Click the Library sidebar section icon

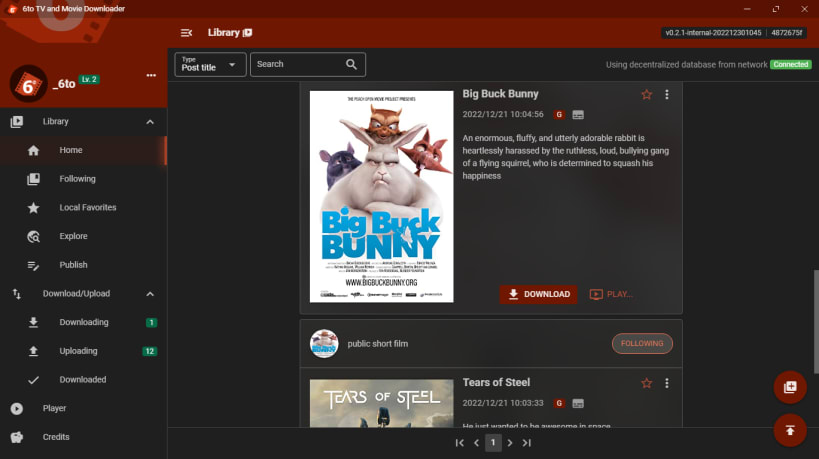coord(17,122)
